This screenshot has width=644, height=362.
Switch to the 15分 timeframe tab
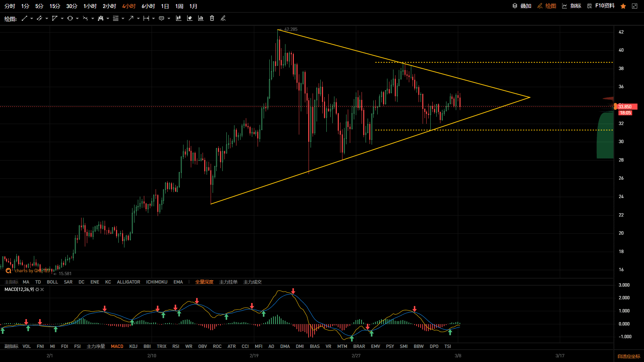55,6
